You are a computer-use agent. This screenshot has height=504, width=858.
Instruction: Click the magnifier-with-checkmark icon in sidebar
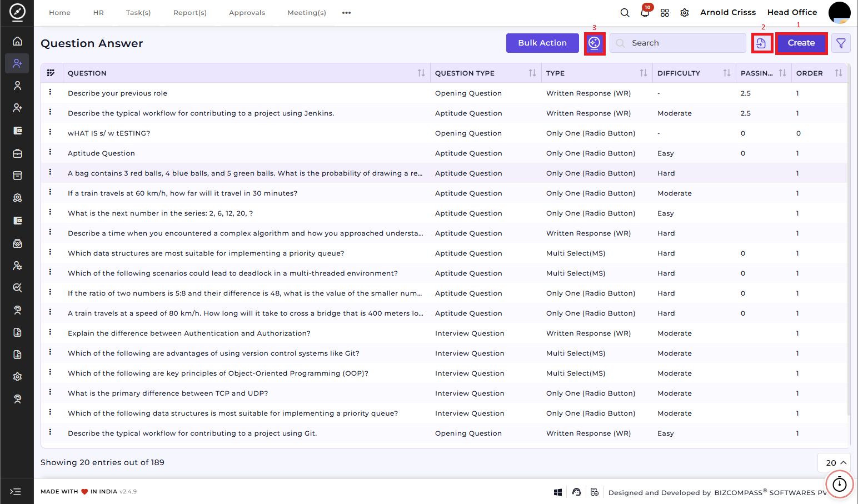17,288
